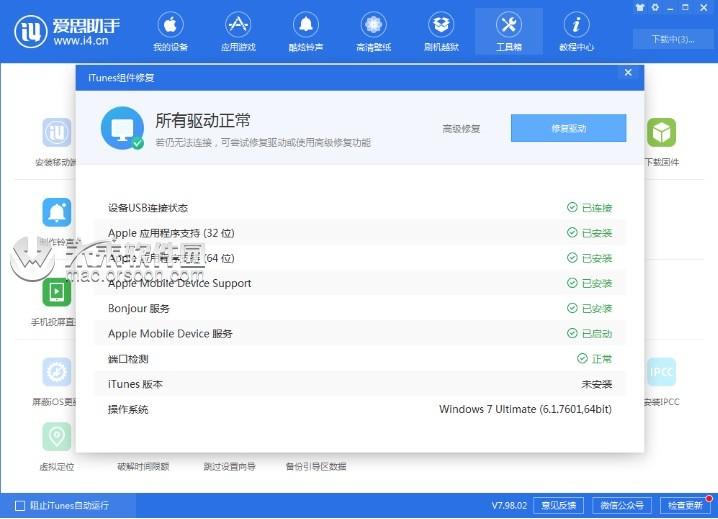Close the iTunes组件修复 dialog
Screen dimensions: 718x519
628,72
